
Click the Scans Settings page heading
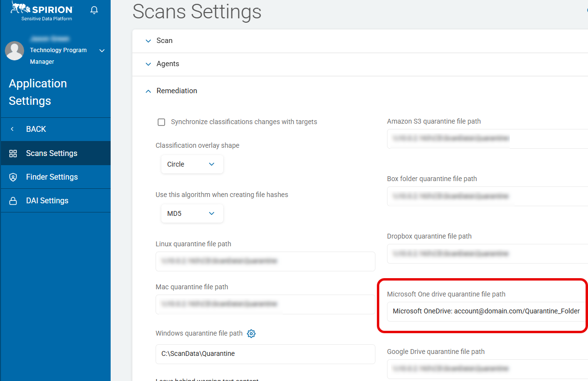197,12
